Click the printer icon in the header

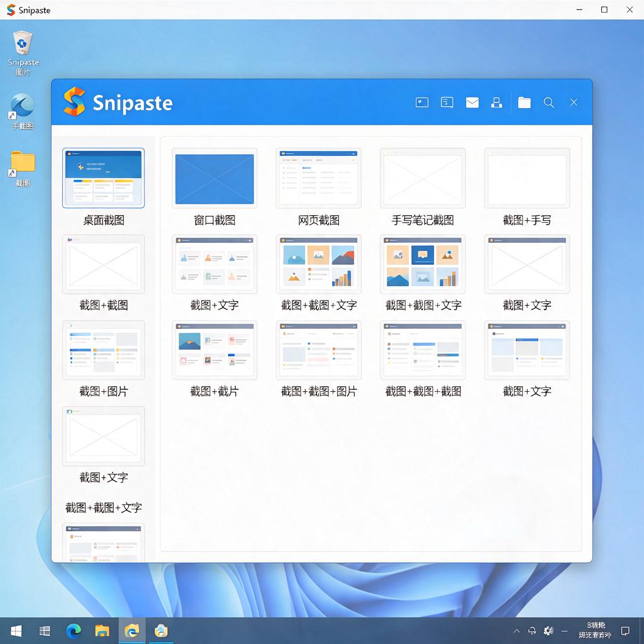pyautogui.click(x=497, y=103)
